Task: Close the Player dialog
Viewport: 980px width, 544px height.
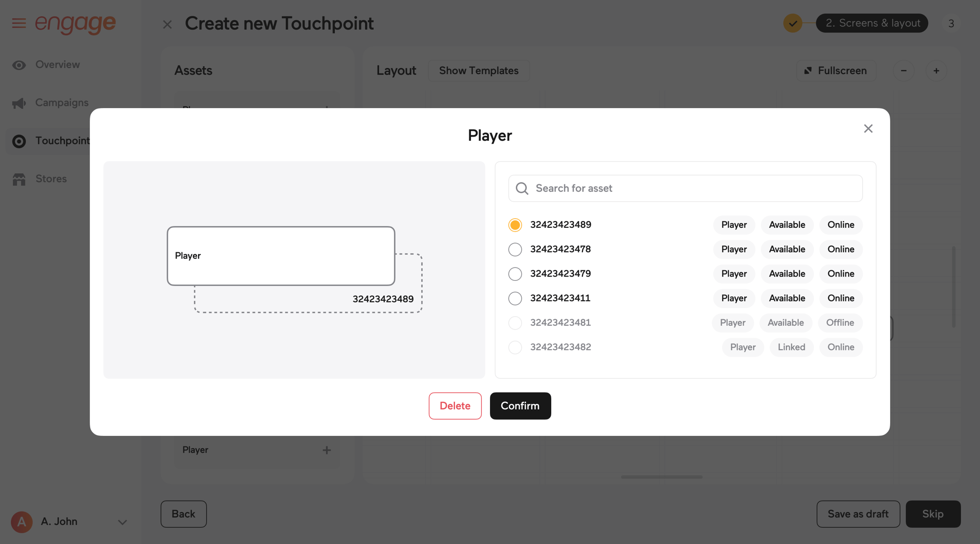Action: (x=868, y=128)
